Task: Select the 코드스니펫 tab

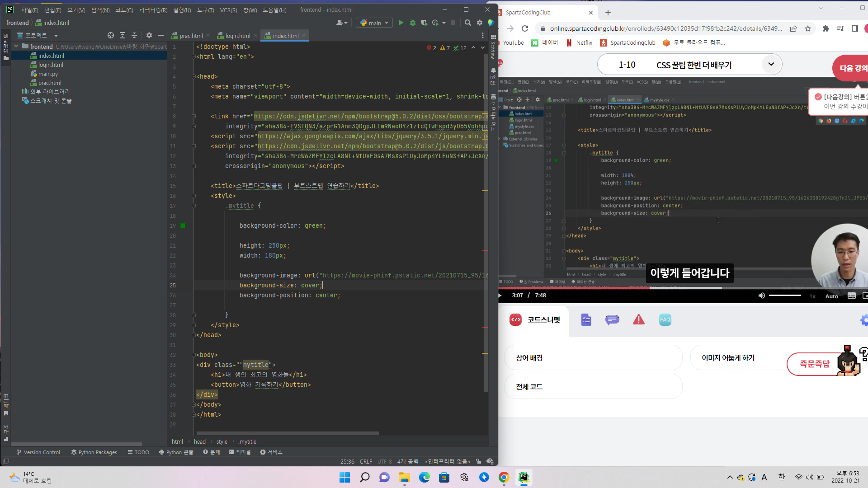Action: [x=534, y=320]
